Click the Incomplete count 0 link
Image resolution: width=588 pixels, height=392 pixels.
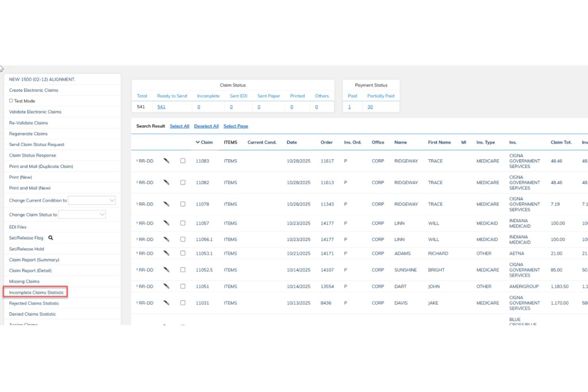click(x=199, y=107)
